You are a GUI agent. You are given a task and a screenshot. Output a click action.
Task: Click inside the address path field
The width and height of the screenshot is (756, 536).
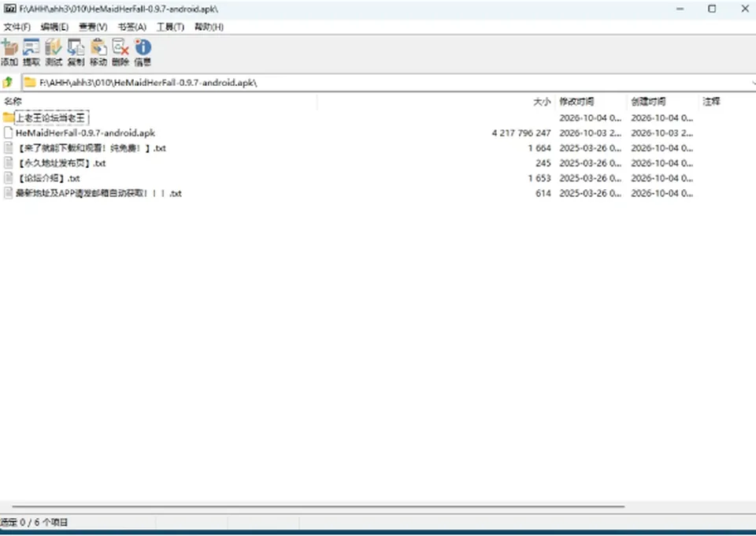(388, 83)
